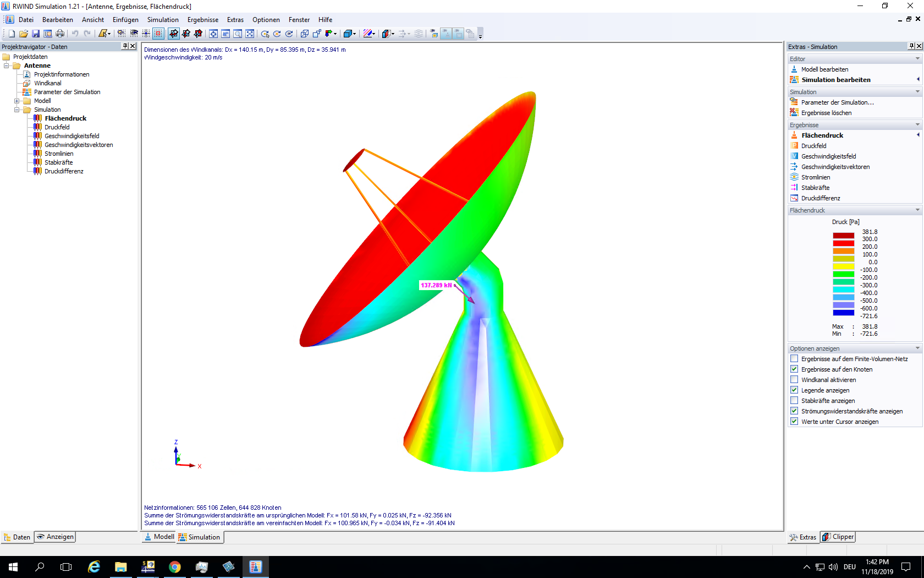Uncheck Legende anzeigen

pyautogui.click(x=794, y=390)
